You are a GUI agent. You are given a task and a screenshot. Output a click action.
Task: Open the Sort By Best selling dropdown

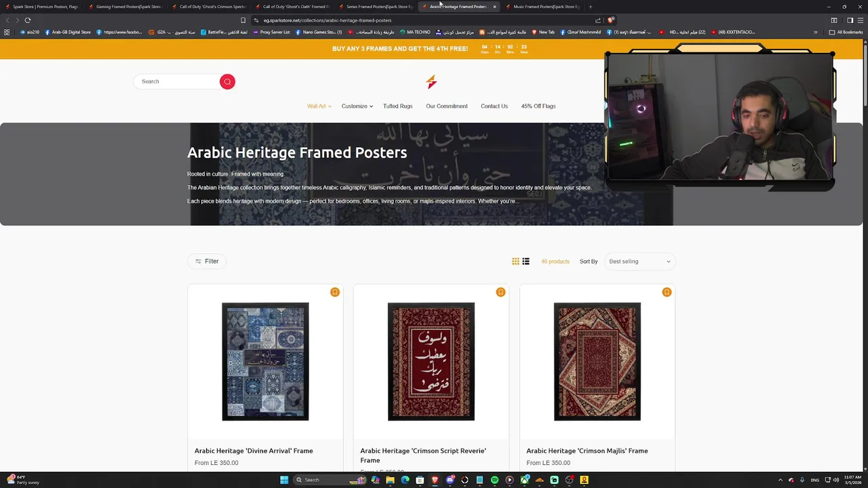pyautogui.click(x=639, y=262)
